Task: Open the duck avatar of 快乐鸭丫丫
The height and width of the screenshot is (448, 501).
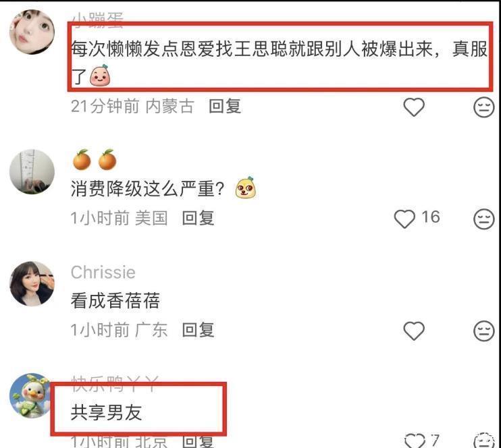Action: pos(30,395)
